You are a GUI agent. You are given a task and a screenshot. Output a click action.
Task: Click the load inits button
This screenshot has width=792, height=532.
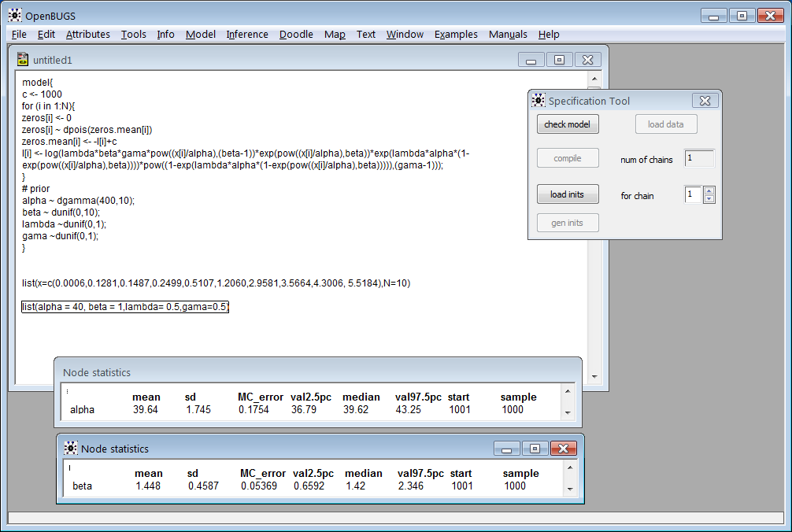click(x=568, y=194)
